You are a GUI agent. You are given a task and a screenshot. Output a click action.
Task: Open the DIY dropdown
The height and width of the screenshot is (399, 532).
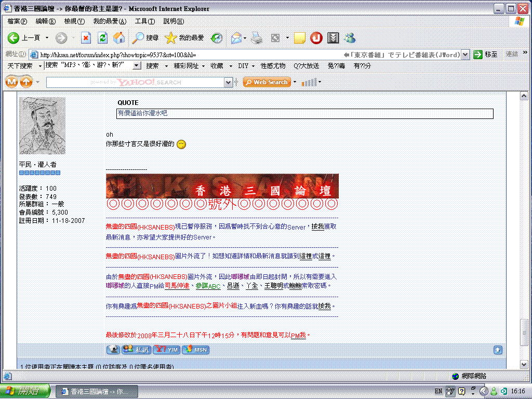pyautogui.click(x=253, y=66)
